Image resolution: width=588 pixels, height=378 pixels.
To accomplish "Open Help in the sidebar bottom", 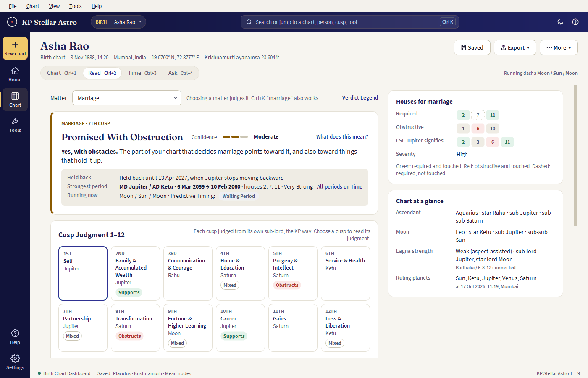I will [x=15, y=337].
